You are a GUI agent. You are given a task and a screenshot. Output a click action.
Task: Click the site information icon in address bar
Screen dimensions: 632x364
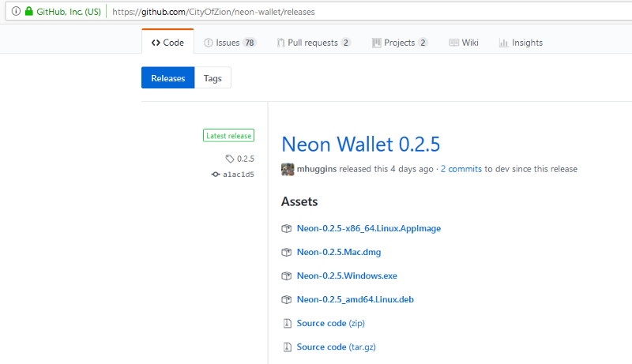pos(16,11)
